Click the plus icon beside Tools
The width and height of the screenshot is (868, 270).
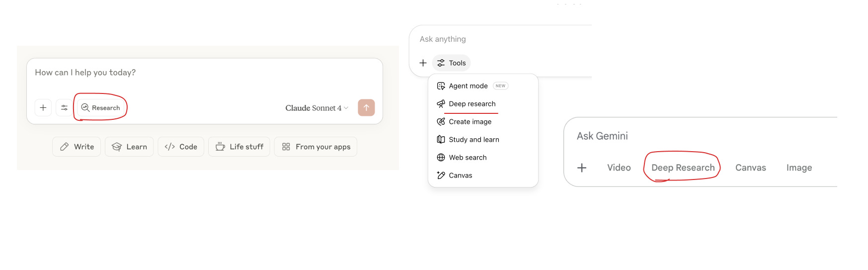tap(423, 63)
